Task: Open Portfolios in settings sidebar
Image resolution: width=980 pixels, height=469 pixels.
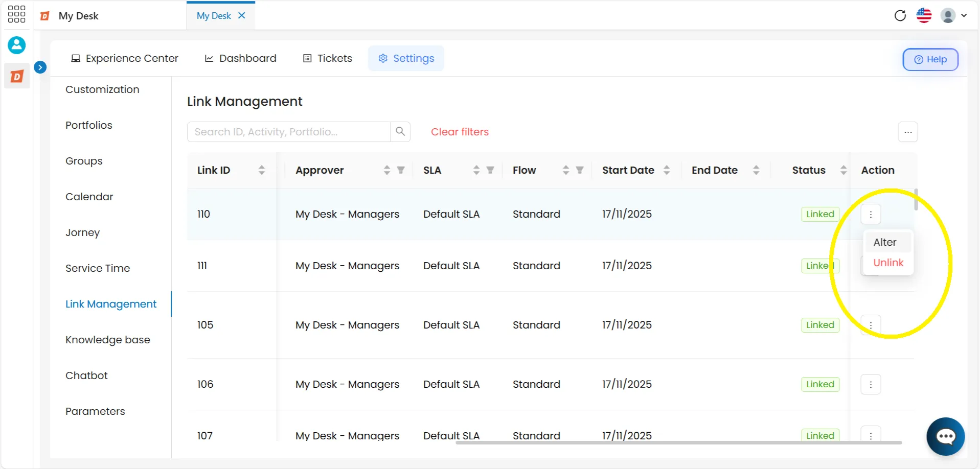Action: (89, 125)
